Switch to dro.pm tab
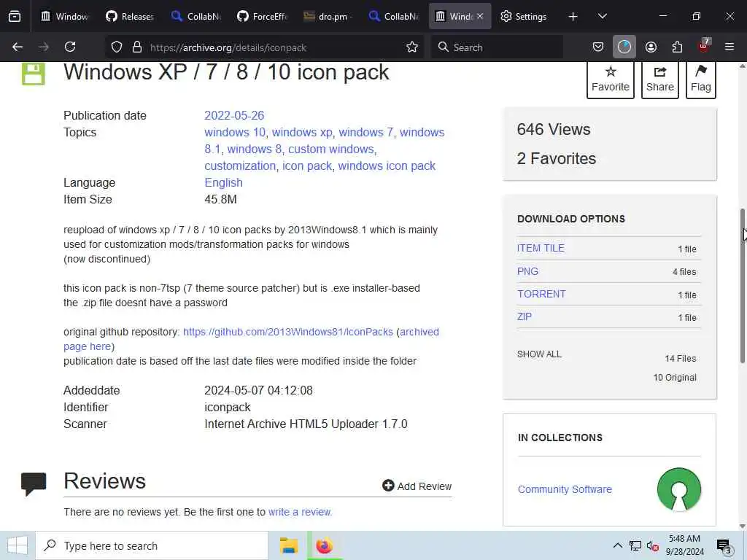 point(328,16)
